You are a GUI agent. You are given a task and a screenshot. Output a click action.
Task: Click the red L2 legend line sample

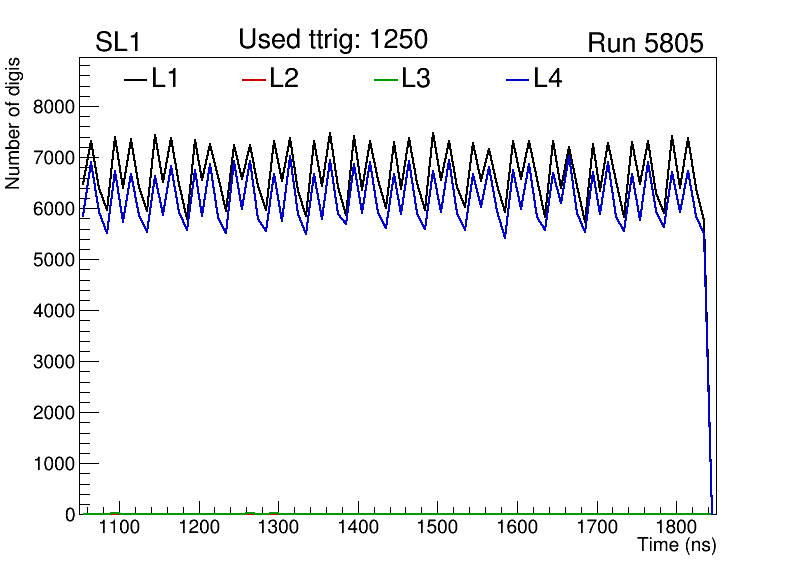[255, 79]
